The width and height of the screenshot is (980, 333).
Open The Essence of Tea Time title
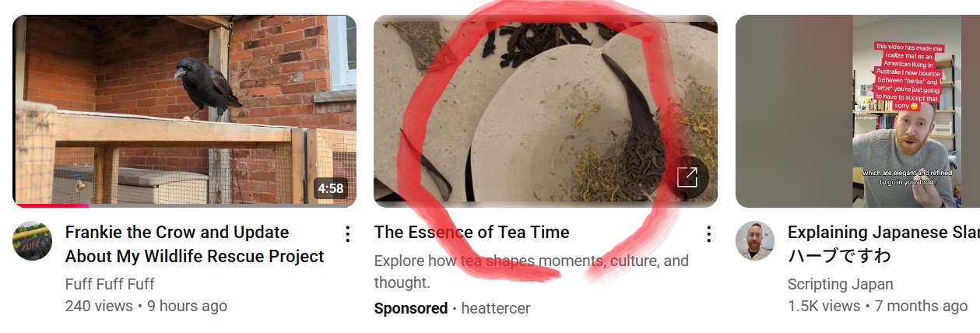tap(472, 232)
